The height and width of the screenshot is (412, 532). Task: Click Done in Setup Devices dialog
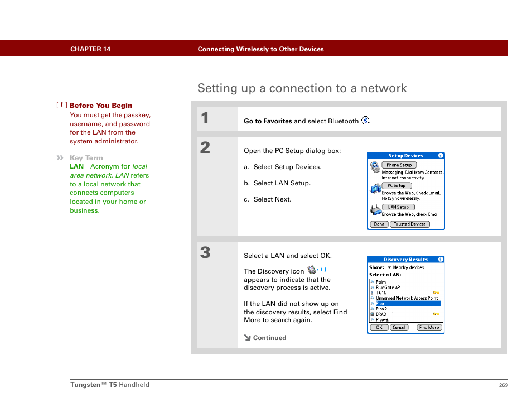click(379, 224)
